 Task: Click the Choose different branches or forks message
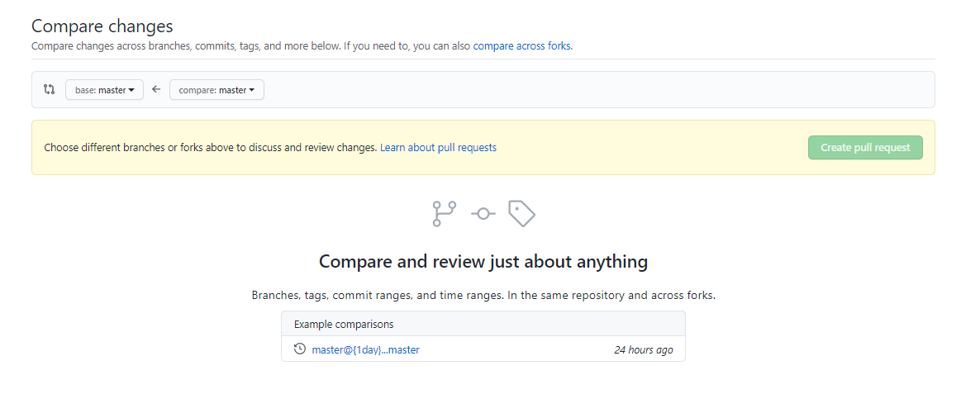pos(211,147)
